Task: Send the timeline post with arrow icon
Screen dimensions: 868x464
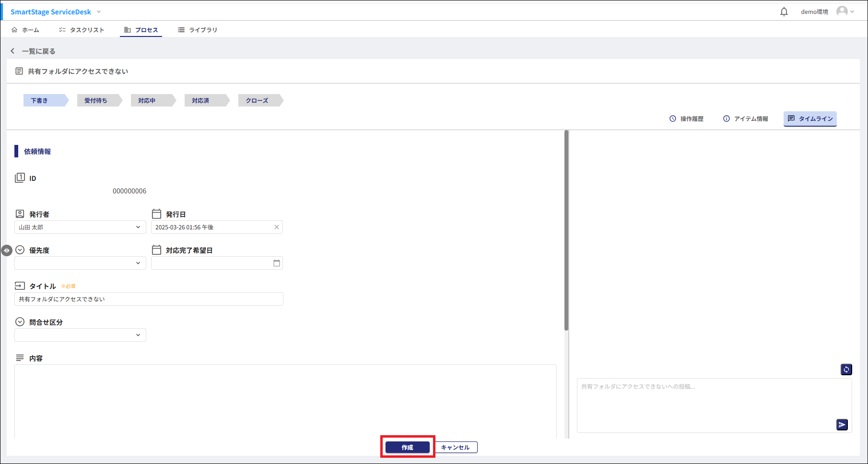Action: (842, 425)
